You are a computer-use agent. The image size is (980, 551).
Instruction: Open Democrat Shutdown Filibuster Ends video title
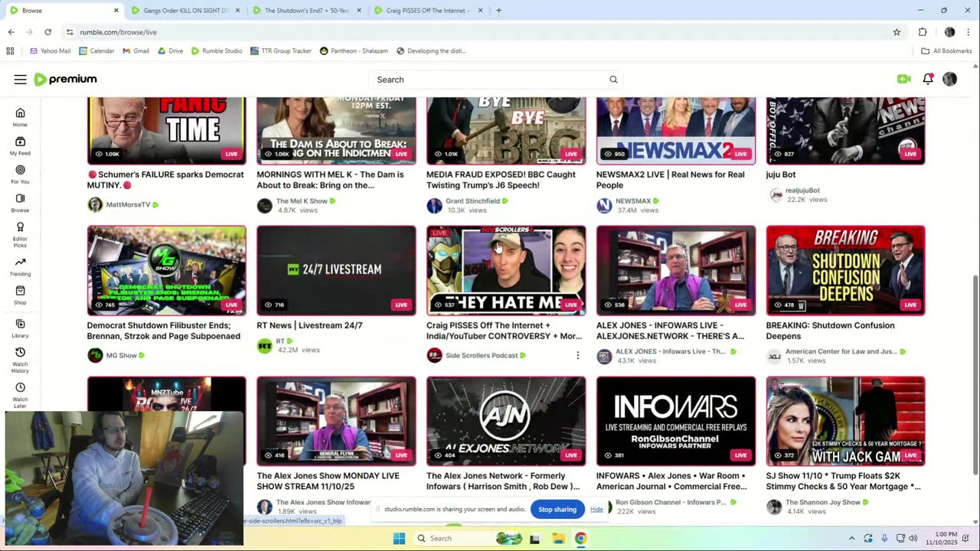164,331
